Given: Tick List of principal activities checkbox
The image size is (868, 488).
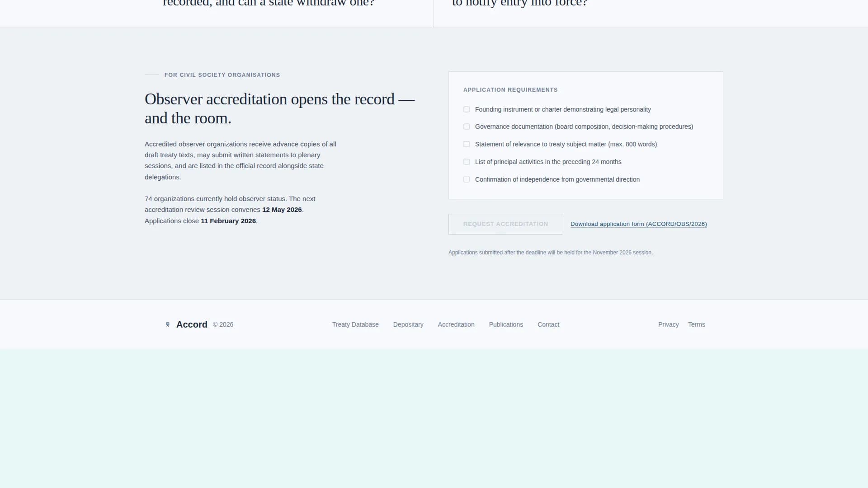Looking at the screenshot, I should tap(467, 162).
